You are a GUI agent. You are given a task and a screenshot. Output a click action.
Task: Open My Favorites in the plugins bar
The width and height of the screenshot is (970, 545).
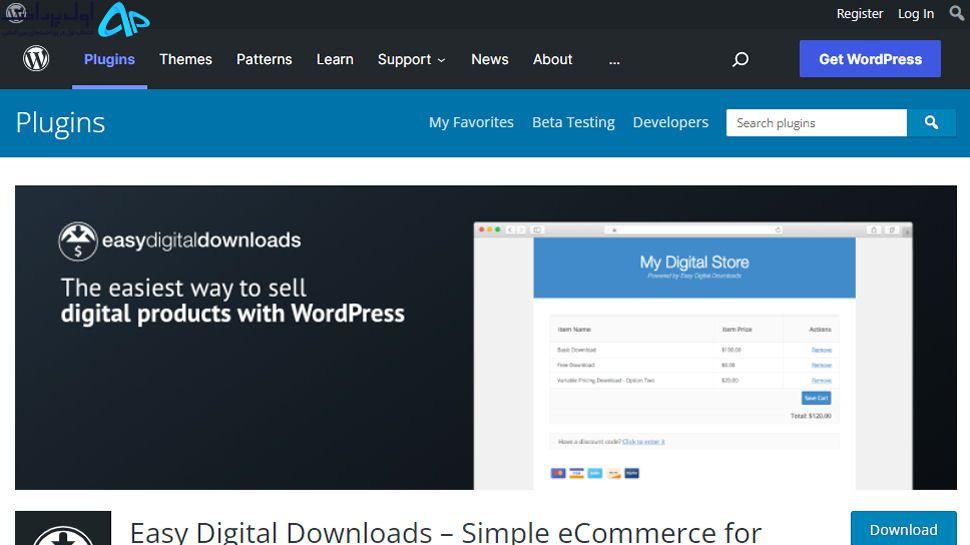(471, 122)
